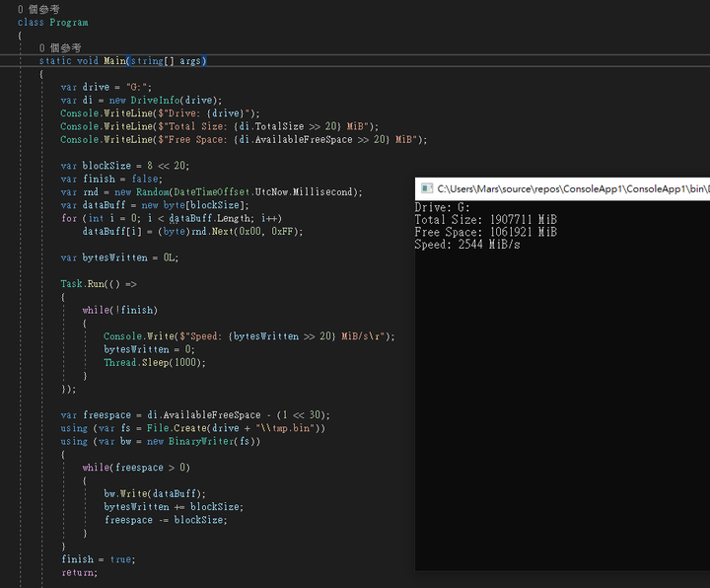Click the 'var bytesWritten = 0L;' line

click(119, 257)
